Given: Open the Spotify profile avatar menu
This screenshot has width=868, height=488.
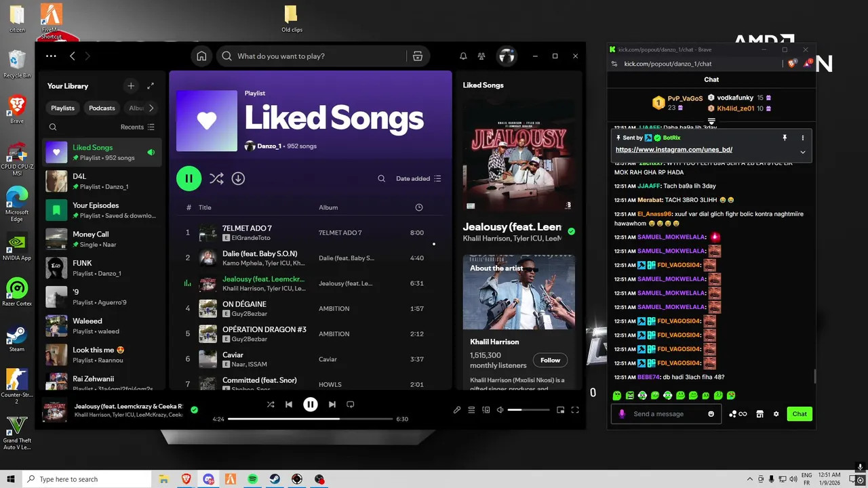Looking at the screenshot, I should tap(507, 56).
